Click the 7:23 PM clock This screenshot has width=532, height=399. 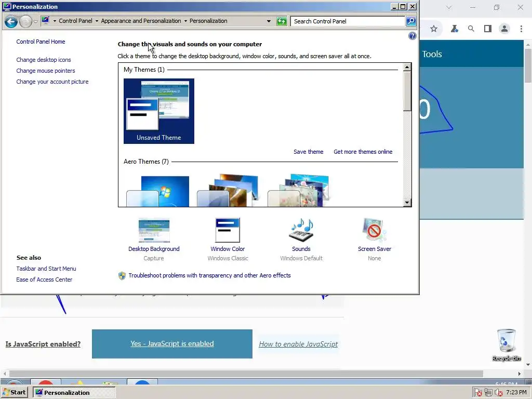516,393
